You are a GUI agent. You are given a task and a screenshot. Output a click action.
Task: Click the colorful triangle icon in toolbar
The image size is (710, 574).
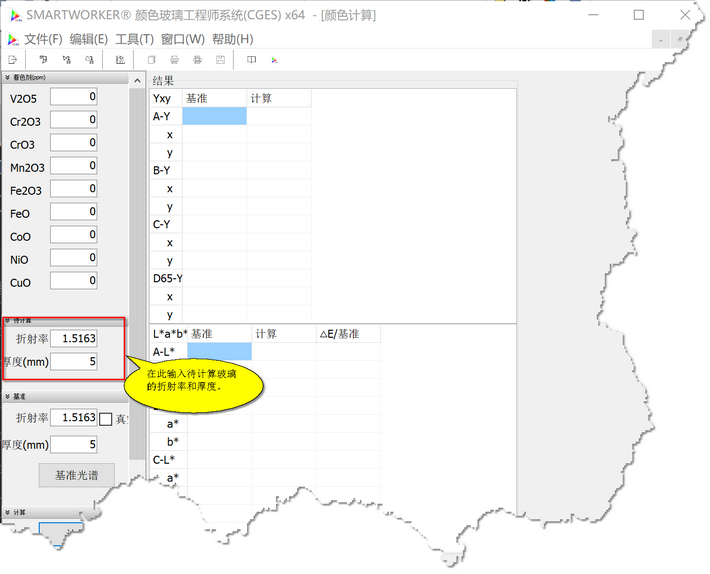coord(274,60)
